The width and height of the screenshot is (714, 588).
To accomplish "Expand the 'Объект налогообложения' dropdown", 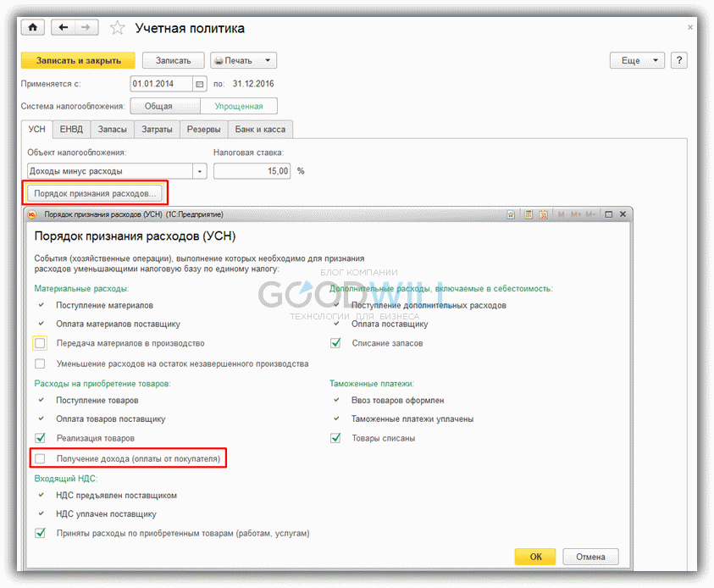I will 201,171.
